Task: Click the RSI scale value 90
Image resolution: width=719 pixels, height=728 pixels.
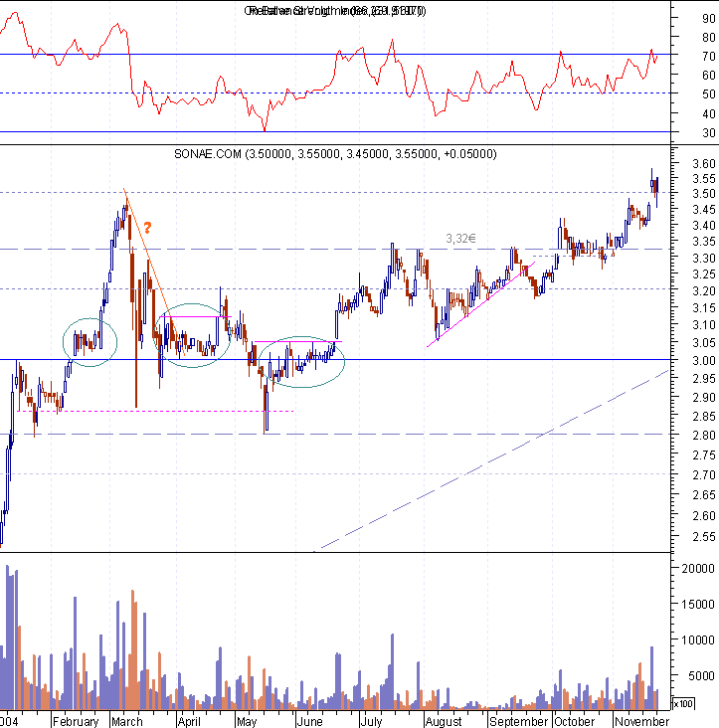Action: tap(708, 19)
